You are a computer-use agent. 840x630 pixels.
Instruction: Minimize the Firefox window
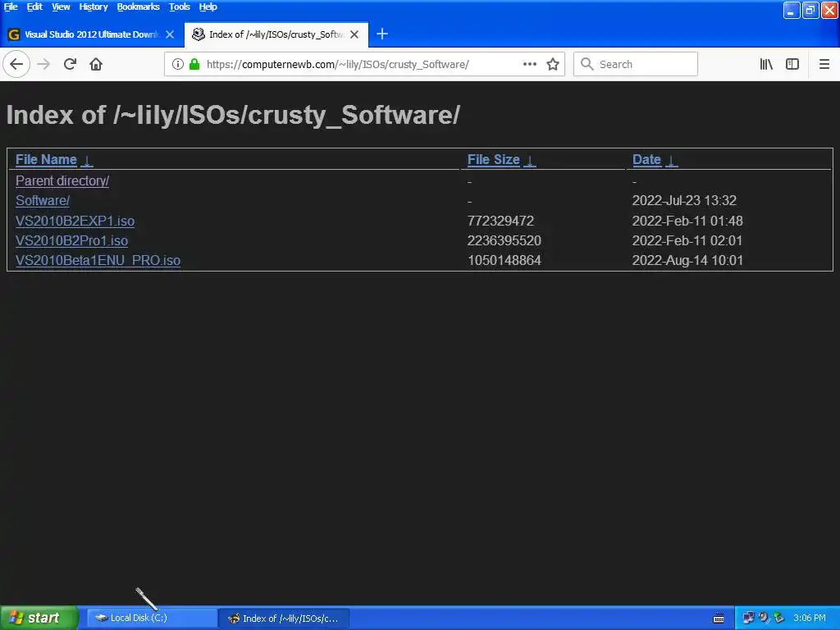pos(792,10)
